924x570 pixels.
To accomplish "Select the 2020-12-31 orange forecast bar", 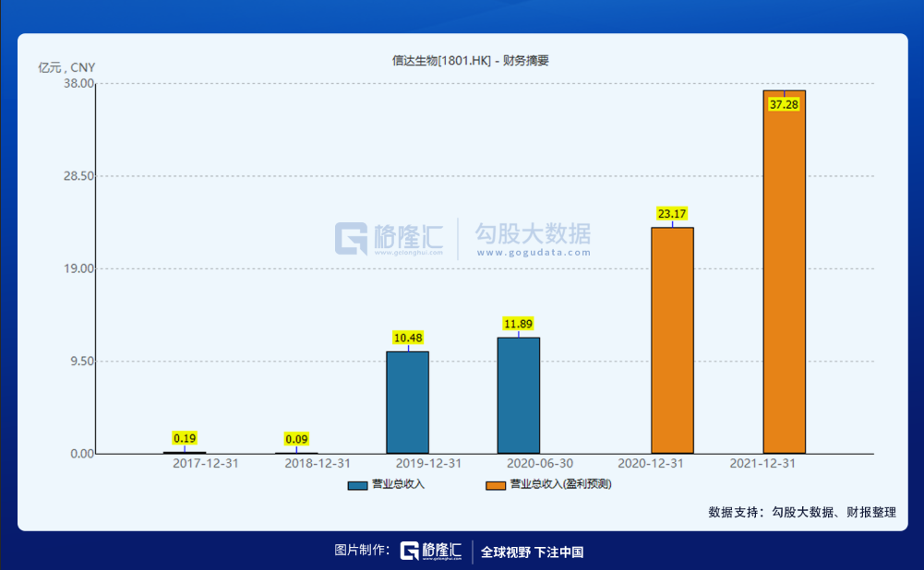I will [x=672, y=340].
